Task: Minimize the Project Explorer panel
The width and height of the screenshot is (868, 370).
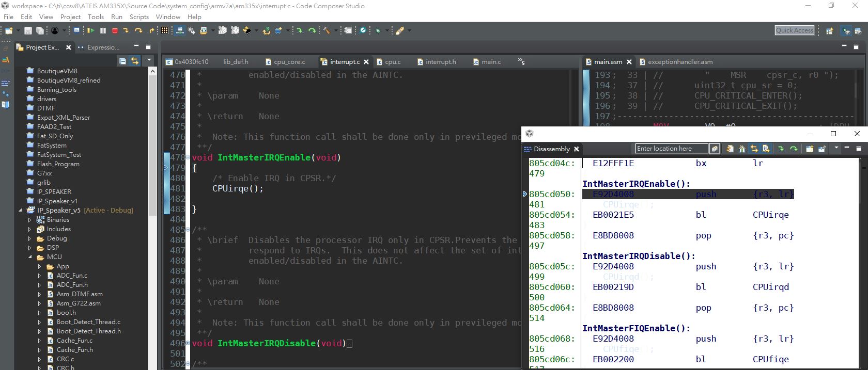Action: [x=136, y=47]
